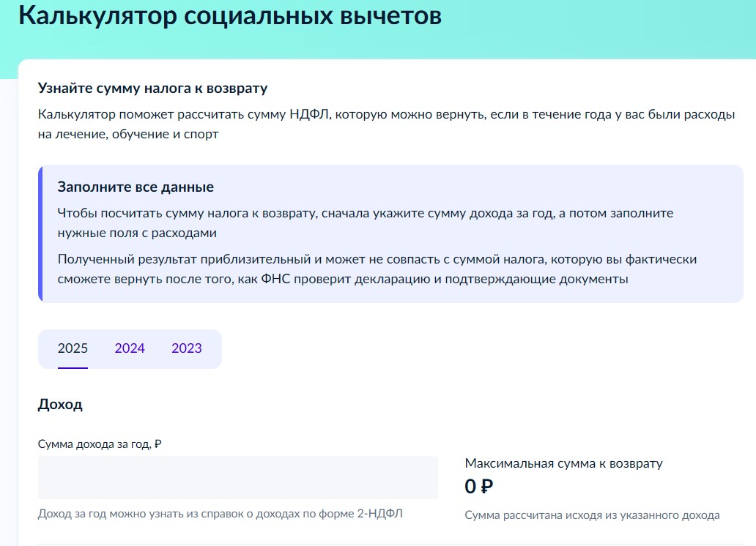Click the year tabs container strip

[x=129, y=348]
